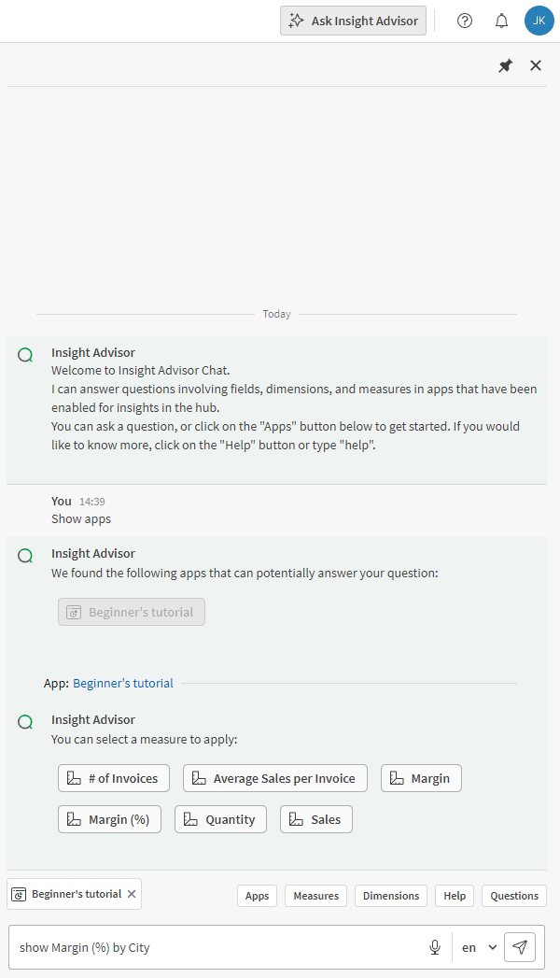Click the Help shortcut button

click(455, 896)
